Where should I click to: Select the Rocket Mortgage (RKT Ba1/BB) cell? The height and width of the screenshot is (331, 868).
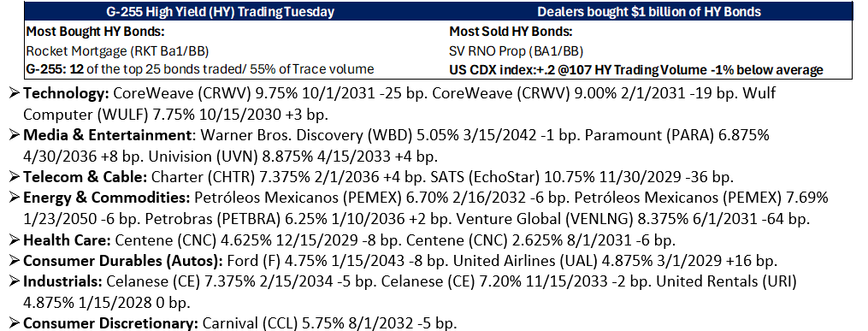pyautogui.click(x=117, y=51)
